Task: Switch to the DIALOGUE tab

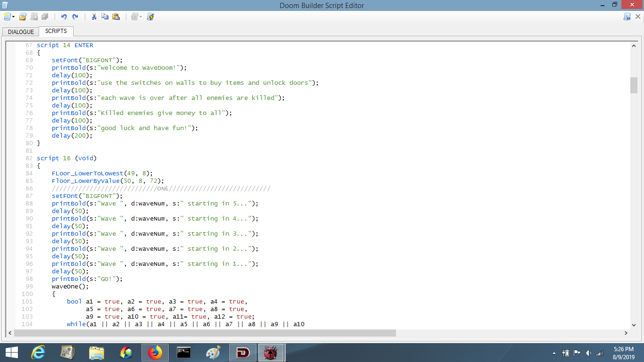Action: click(x=21, y=32)
